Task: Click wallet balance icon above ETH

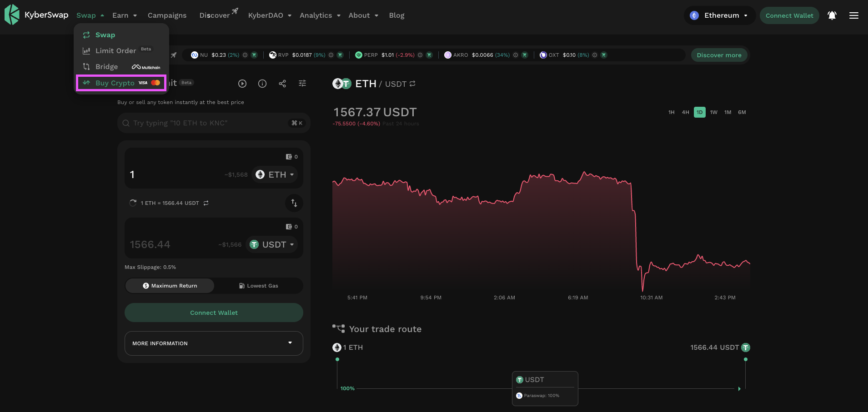Action: tap(289, 157)
